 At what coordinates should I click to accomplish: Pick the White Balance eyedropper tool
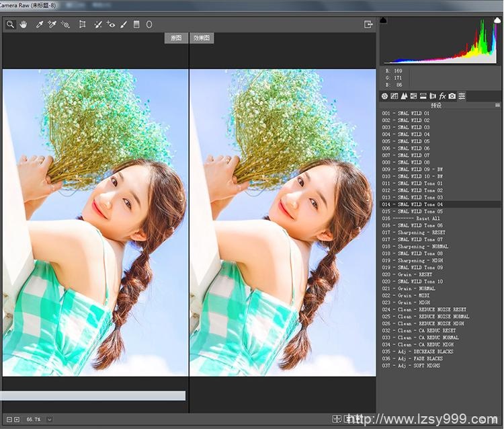[39, 24]
